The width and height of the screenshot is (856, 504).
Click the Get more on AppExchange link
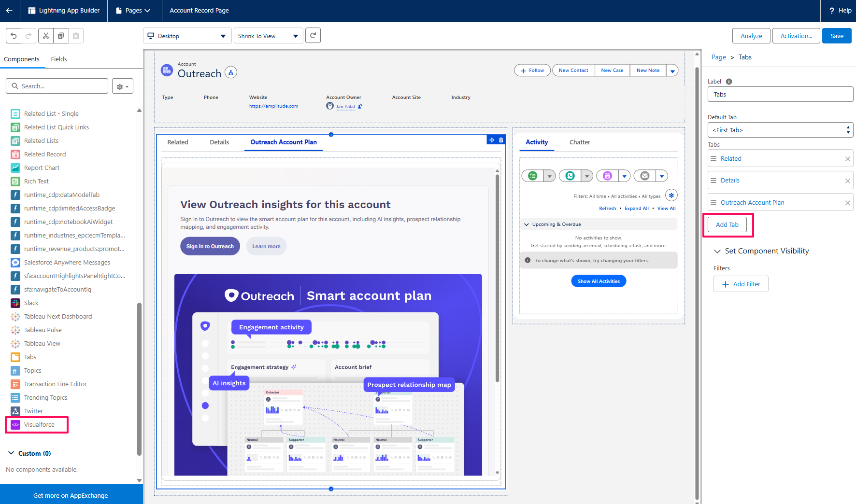coord(71,496)
